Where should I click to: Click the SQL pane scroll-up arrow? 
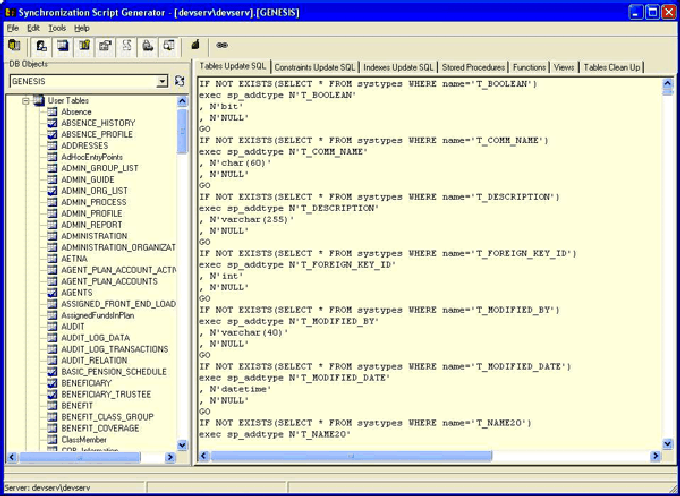coord(667,84)
